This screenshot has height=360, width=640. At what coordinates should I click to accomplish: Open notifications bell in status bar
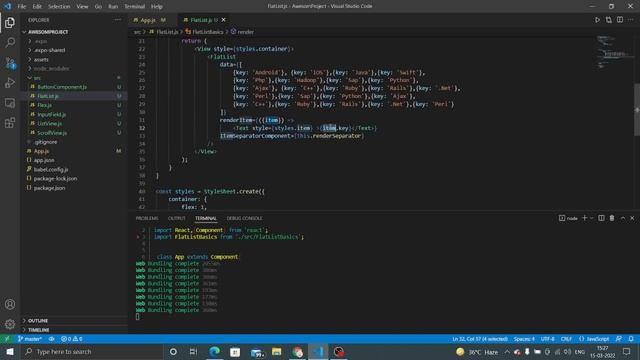(x=631, y=339)
